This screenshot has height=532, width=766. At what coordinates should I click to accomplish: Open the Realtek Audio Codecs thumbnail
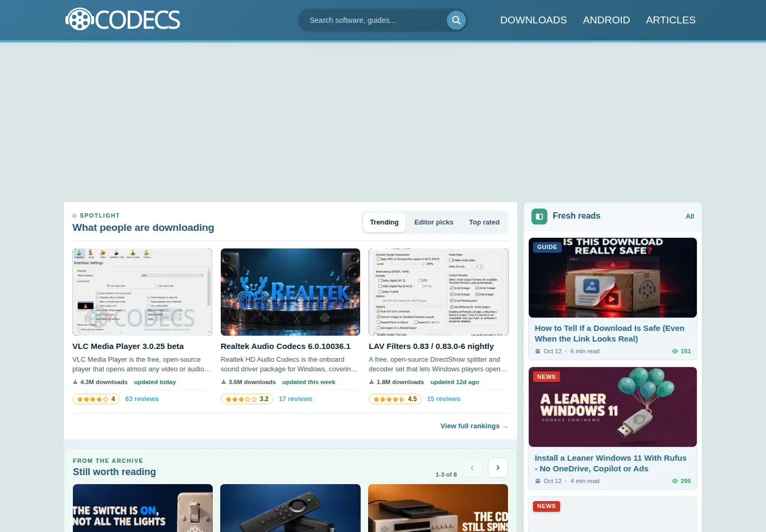coord(290,292)
